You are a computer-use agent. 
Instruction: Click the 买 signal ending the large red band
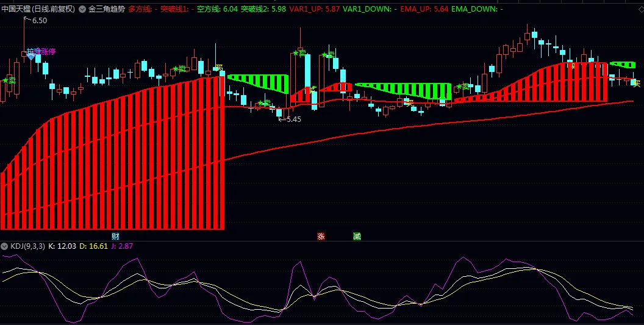click(x=219, y=68)
